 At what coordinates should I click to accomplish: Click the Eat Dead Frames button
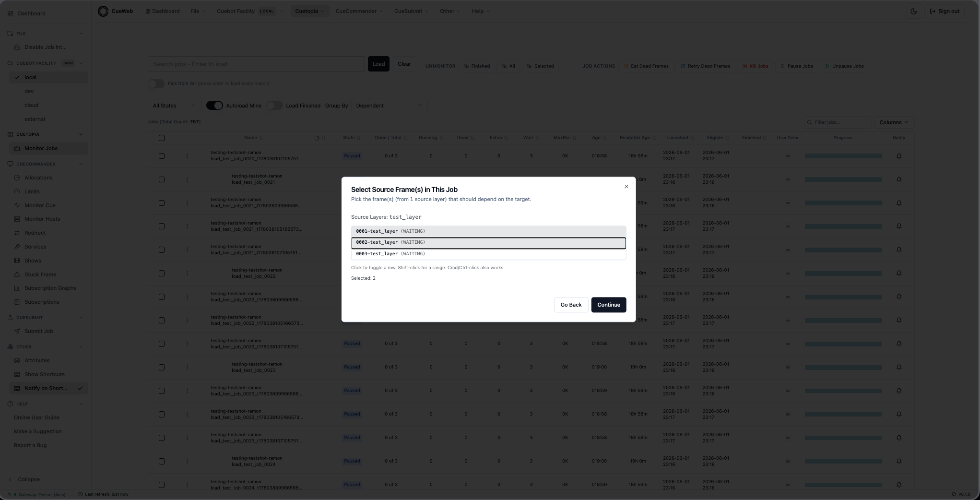tap(646, 66)
